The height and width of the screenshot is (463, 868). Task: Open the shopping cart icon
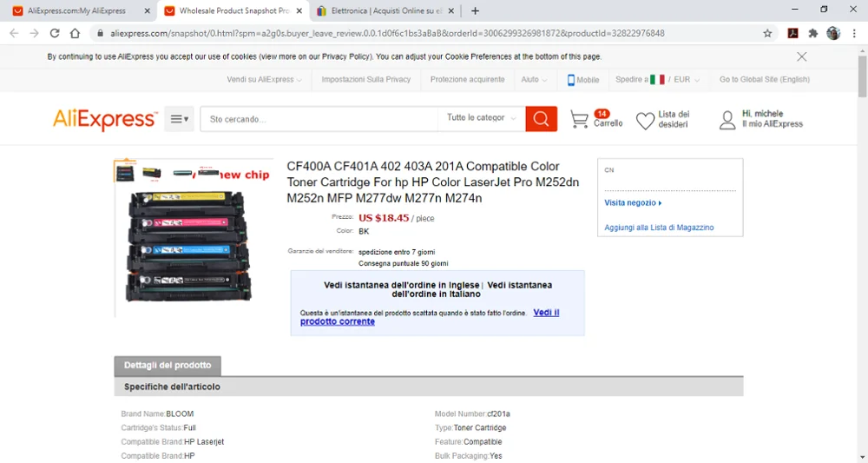pyautogui.click(x=579, y=119)
